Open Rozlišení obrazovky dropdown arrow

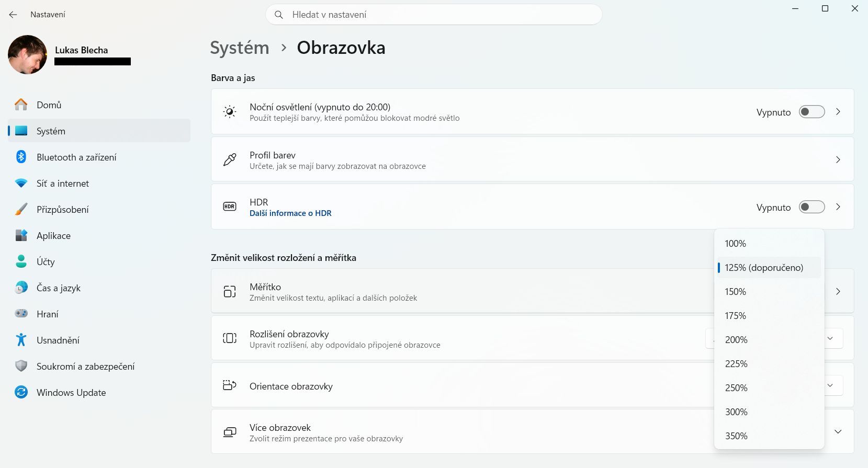(x=830, y=338)
